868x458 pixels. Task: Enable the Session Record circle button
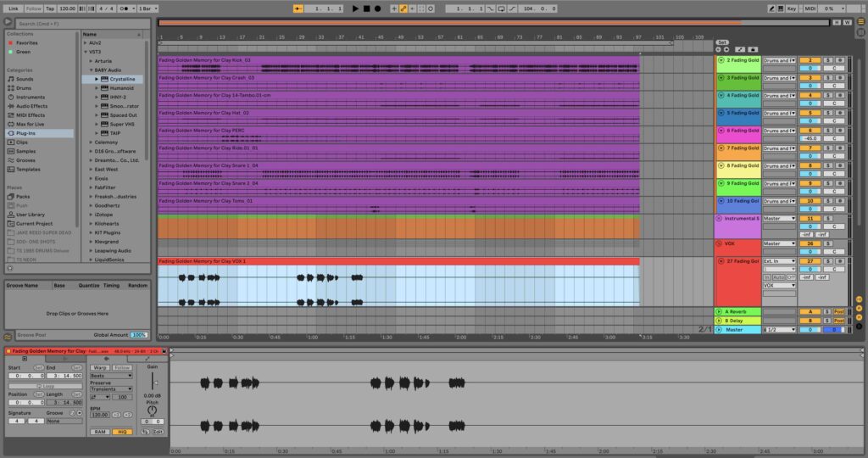tap(431, 8)
